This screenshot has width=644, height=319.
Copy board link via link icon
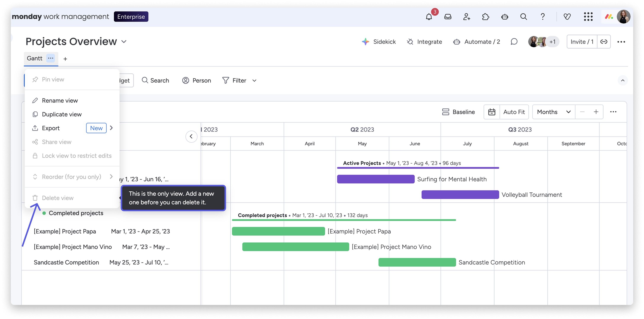click(x=604, y=42)
